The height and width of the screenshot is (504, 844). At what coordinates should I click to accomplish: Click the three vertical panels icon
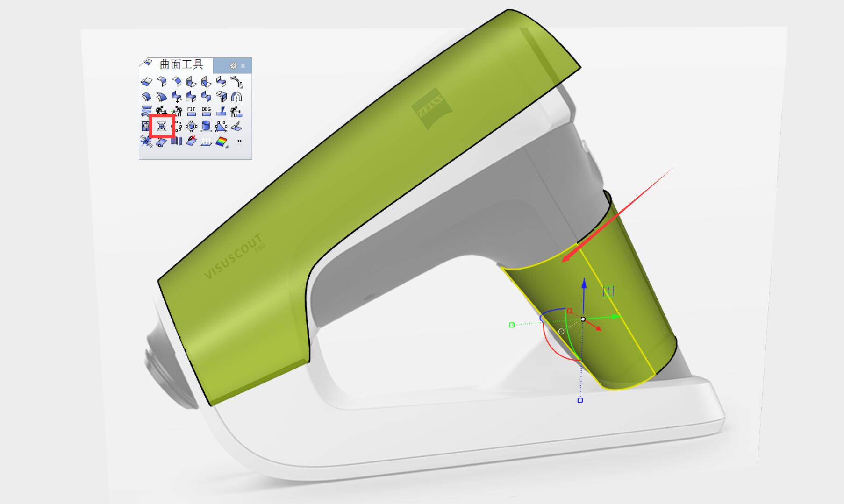point(176,141)
